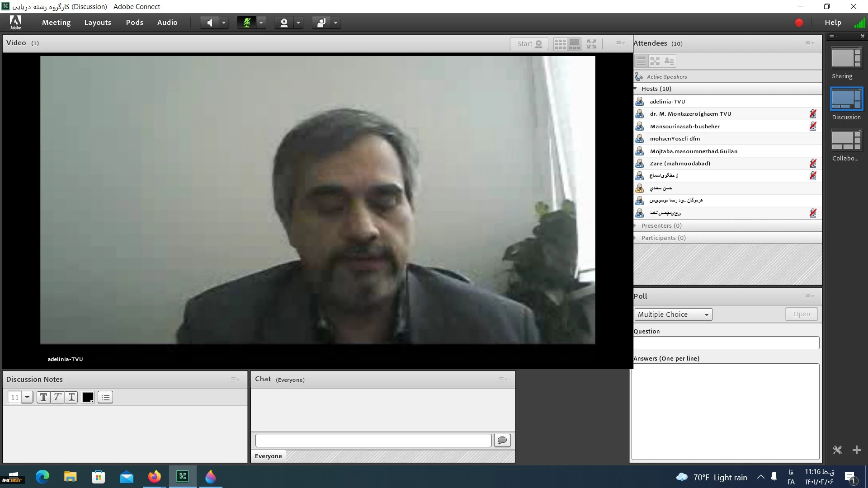The width and height of the screenshot is (868, 488).
Task: Select the Sharing layout thumbnail
Action: [846, 59]
